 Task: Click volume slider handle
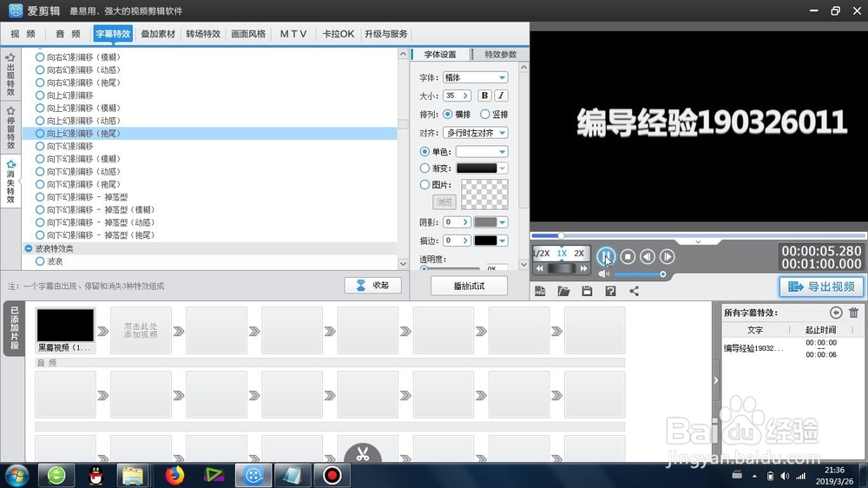[662, 274]
